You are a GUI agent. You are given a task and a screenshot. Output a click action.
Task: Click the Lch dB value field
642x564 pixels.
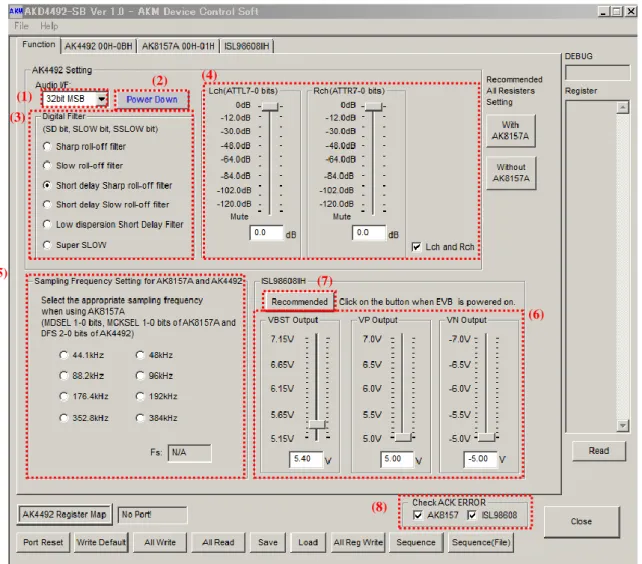[x=266, y=233]
